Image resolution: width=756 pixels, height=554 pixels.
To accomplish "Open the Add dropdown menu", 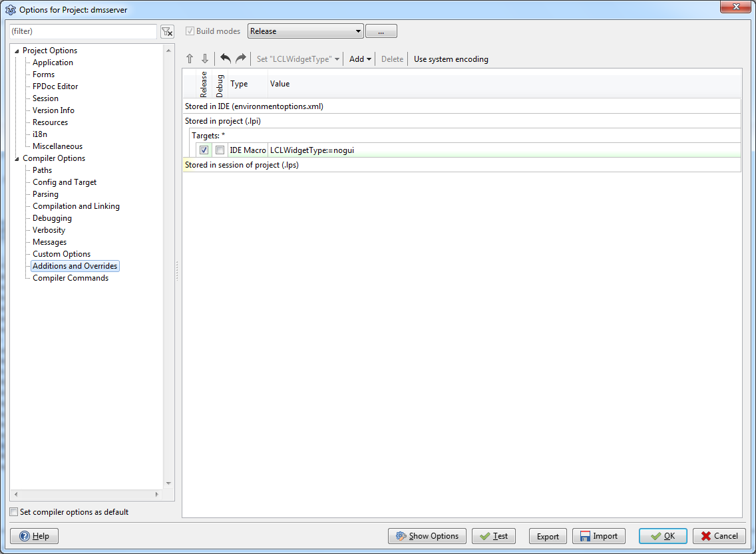I will [360, 59].
